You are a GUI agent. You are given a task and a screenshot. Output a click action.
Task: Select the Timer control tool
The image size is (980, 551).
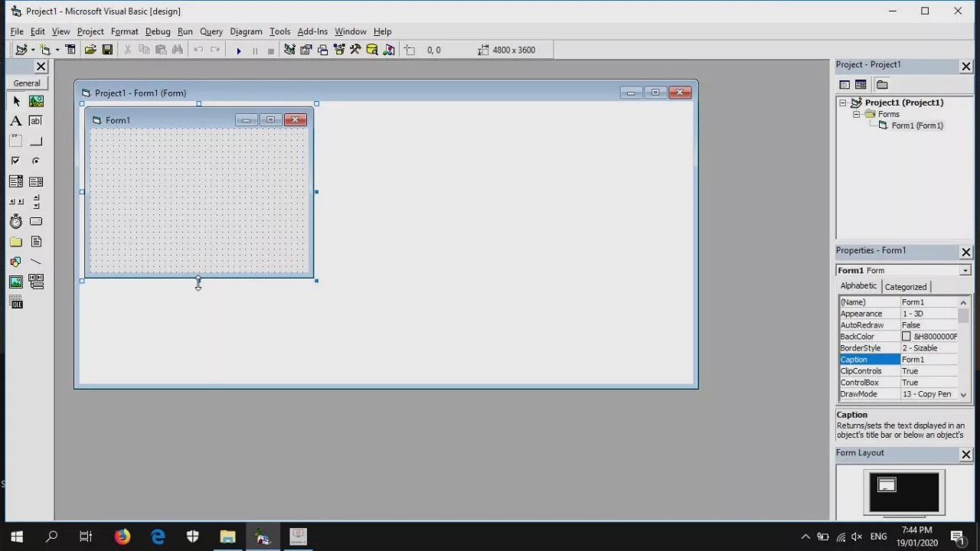(x=16, y=221)
